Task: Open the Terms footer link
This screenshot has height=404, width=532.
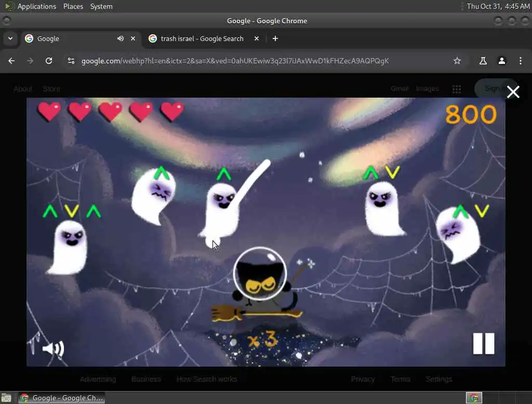Action: pos(400,379)
